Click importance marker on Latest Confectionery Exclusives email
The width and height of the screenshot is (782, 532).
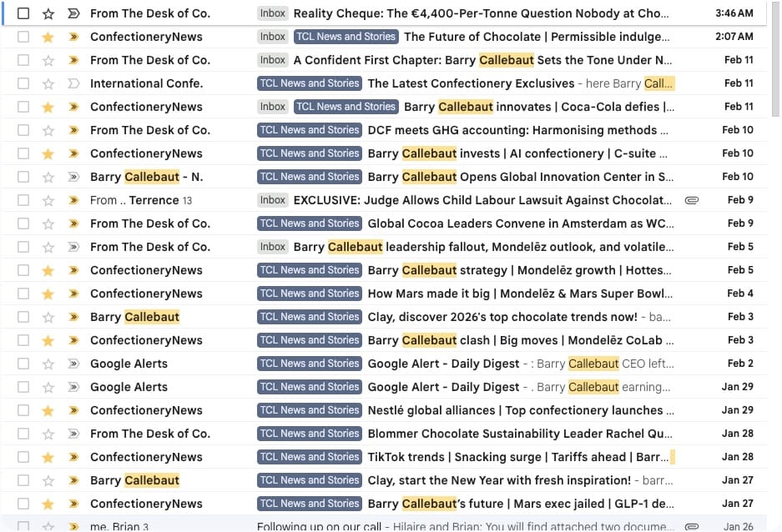tap(73, 83)
